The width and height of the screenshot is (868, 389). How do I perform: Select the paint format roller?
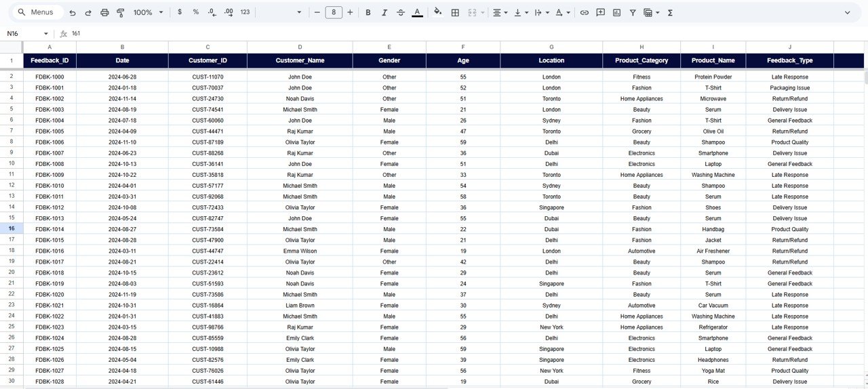coord(121,12)
